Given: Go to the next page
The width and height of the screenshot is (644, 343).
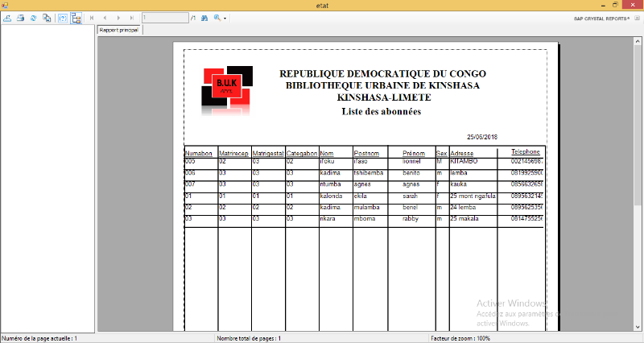Looking at the screenshot, I should [x=118, y=18].
